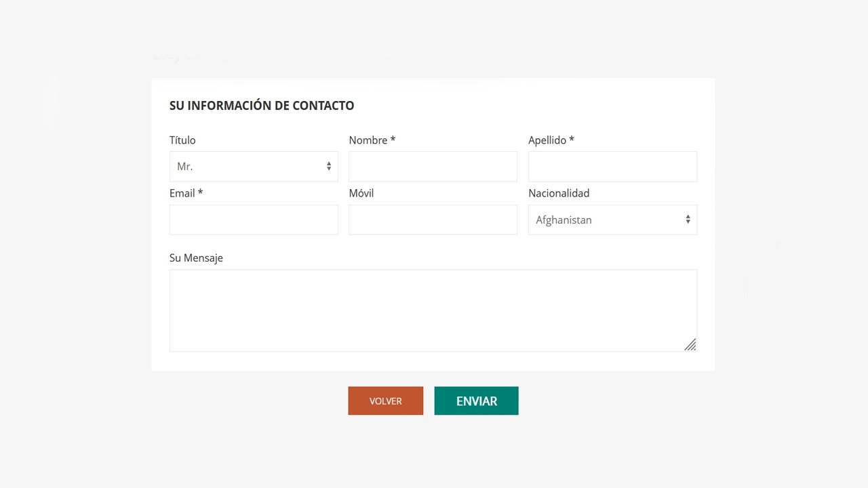This screenshot has width=868, height=488.
Task: Click into the Apellido input box
Action: 612,167
